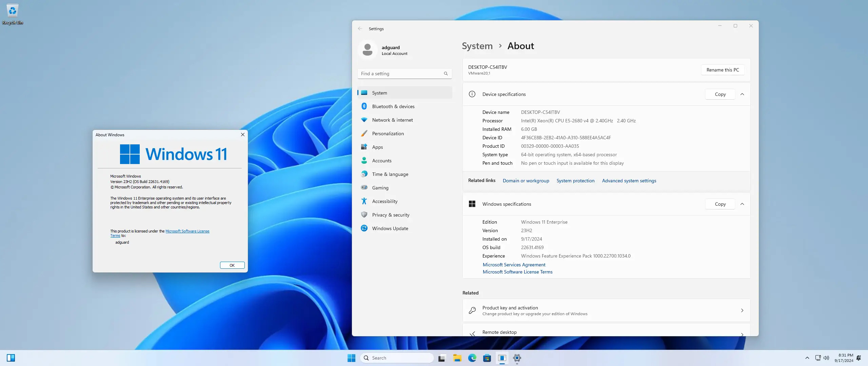Click the Rename this PC button

tap(723, 70)
